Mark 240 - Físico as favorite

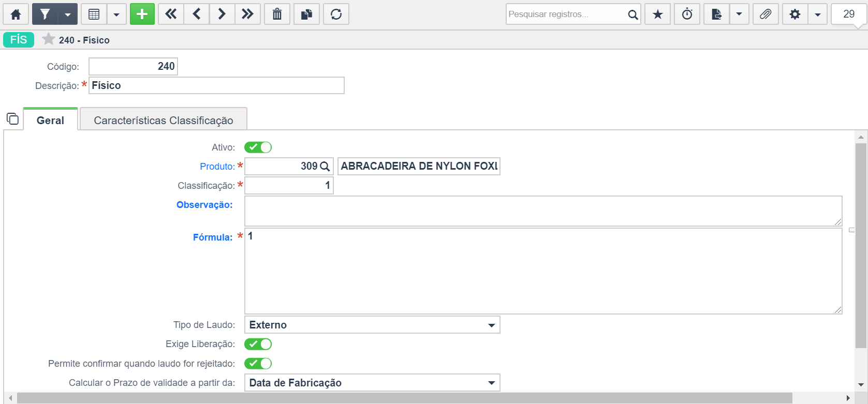(49, 39)
